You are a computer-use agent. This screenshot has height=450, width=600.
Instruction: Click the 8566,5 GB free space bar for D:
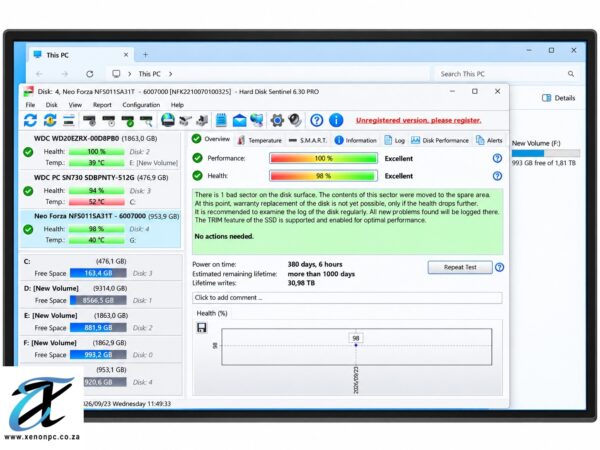[x=98, y=300]
